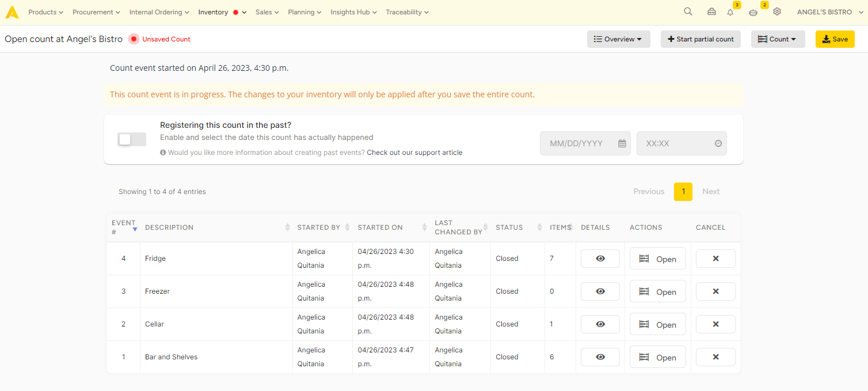The width and height of the screenshot is (868, 391).
Task: Sort by Description column arrows
Action: (287, 227)
